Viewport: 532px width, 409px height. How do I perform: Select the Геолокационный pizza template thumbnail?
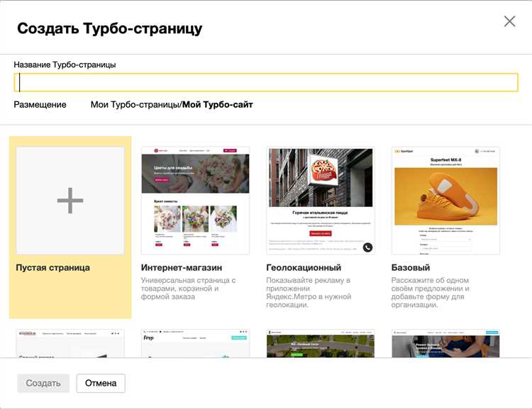point(320,201)
